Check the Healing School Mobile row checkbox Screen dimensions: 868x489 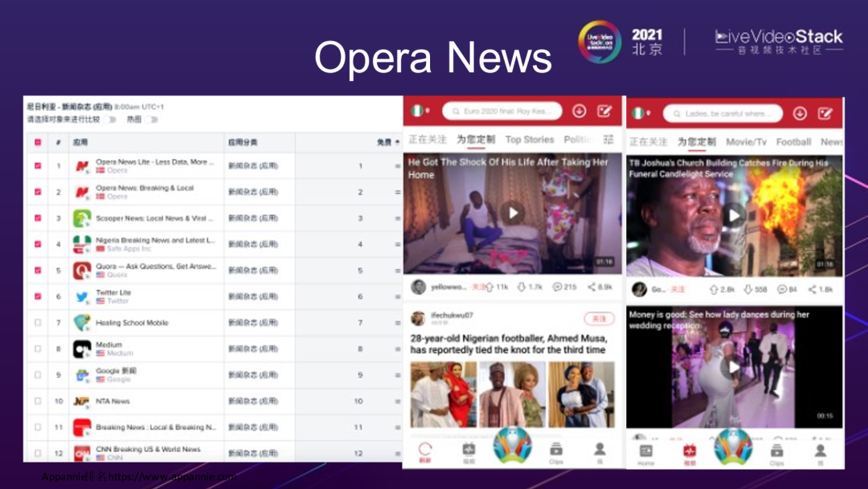pos(38,323)
